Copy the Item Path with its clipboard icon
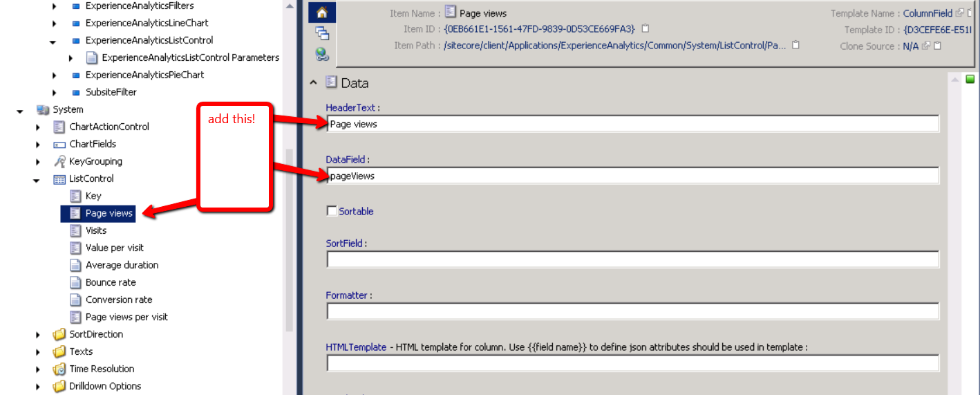 pyautogui.click(x=795, y=46)
